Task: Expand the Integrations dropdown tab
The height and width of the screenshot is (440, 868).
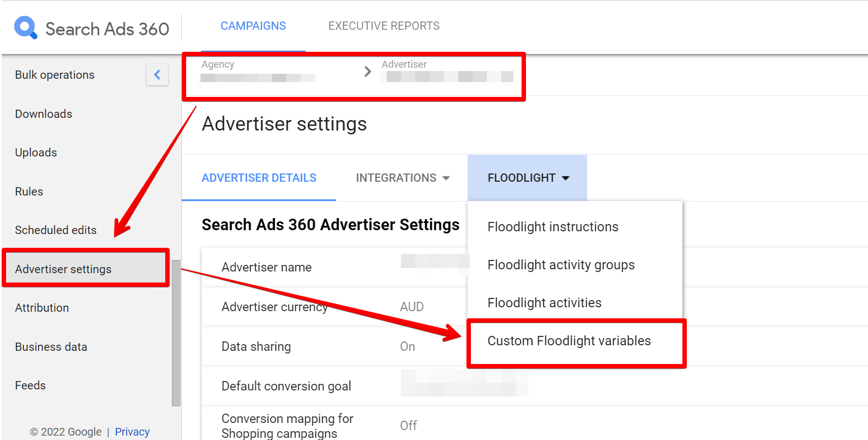Action: point(403,178)
